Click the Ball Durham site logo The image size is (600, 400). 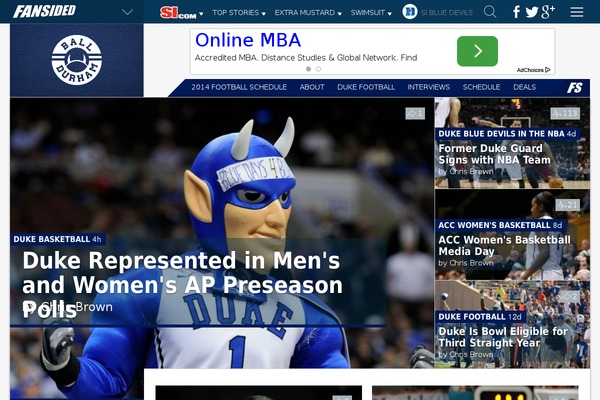point(77,60)
